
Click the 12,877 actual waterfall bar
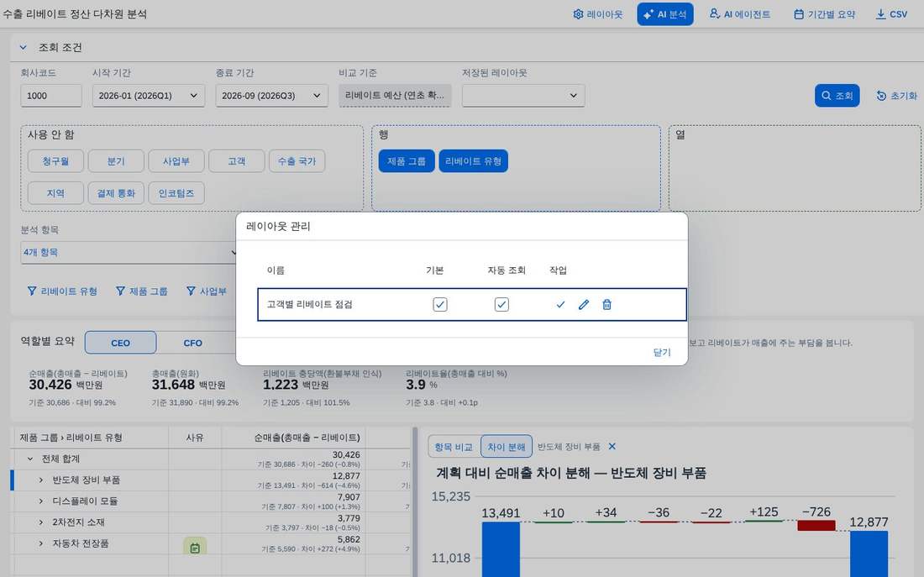click(869, 554)
